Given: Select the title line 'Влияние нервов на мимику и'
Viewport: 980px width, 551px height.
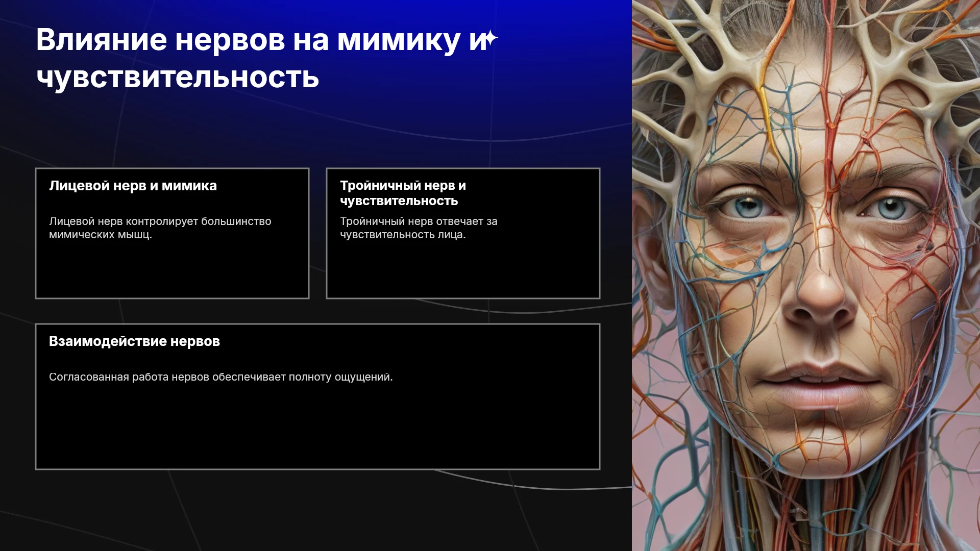Looking at the screenshot, I should click(261, 40).
